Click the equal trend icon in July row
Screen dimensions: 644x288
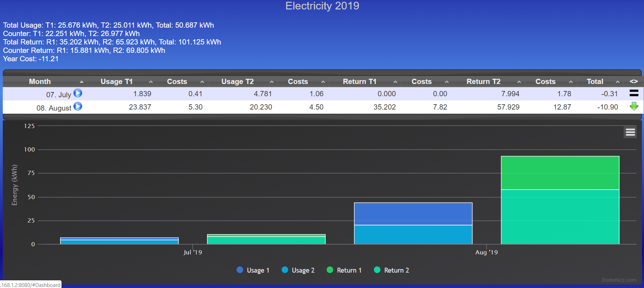pos(634,93)
